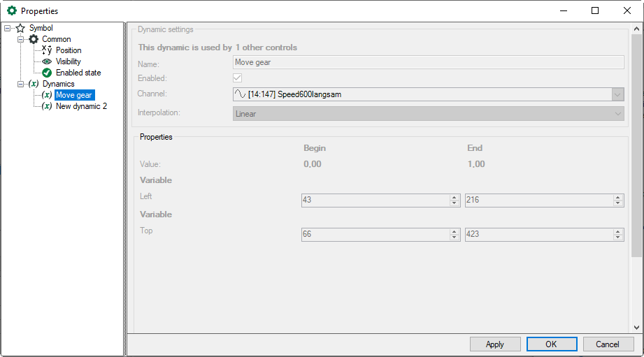Select the Move gear dynamic
644x357 pixels.
coord(74,95)
